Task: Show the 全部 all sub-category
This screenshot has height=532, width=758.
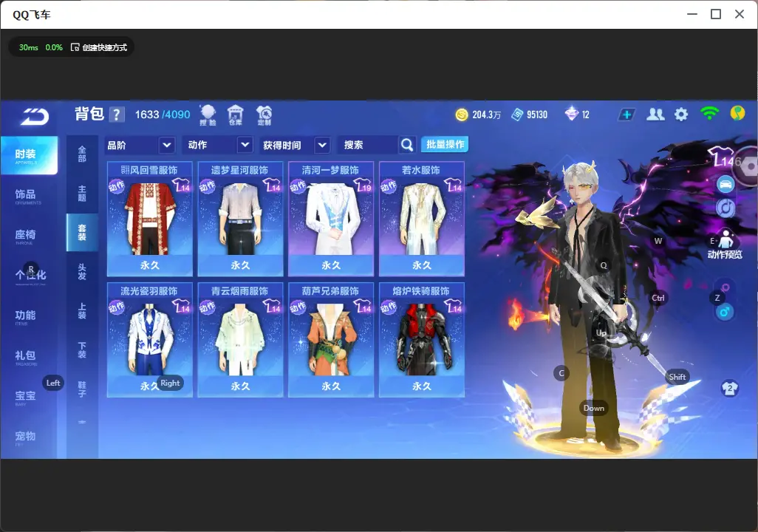Action: point(82,154)
